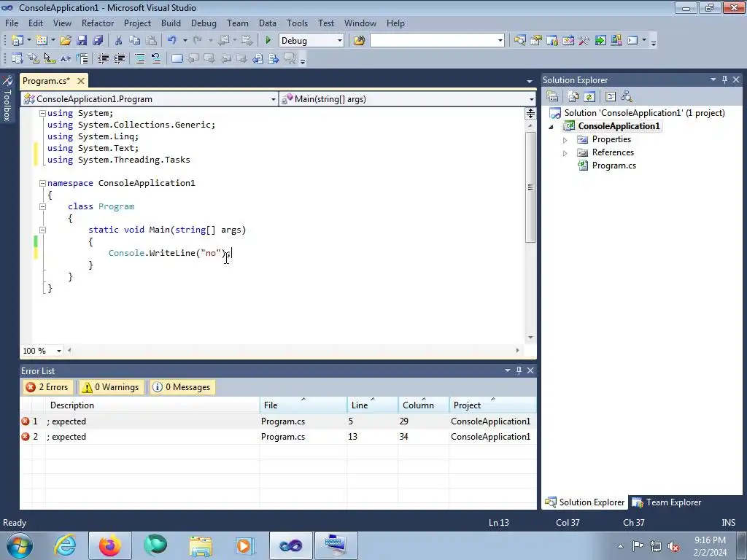Select the Program.cs* editor tab
Screen dimensions: 747x560
coord(46,81)
